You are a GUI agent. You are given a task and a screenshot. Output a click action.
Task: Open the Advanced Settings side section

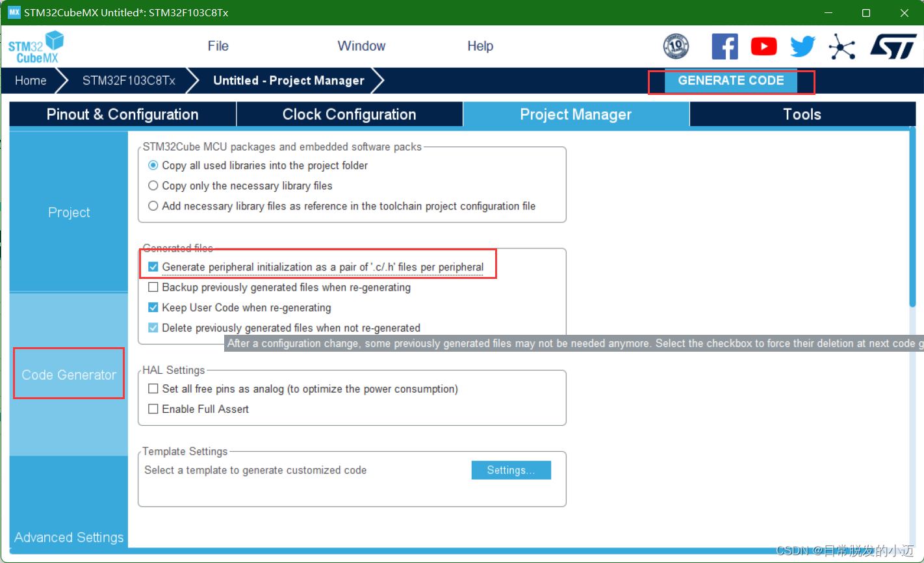pos(69,537)
